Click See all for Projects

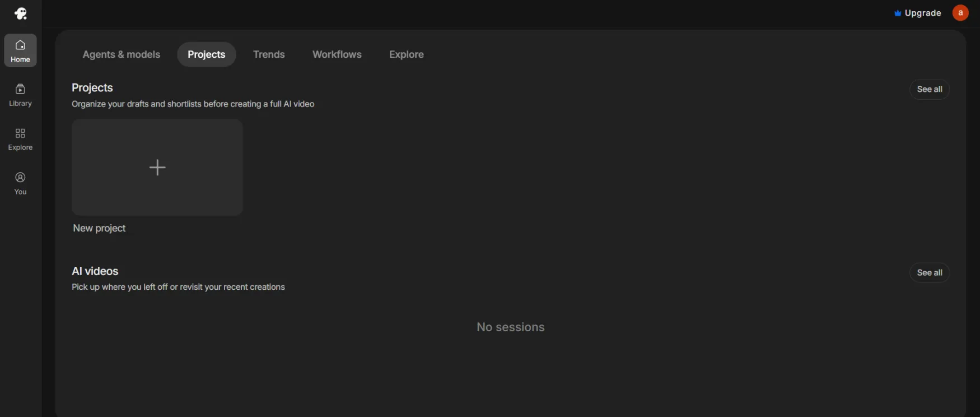click(x=930, y=89)
